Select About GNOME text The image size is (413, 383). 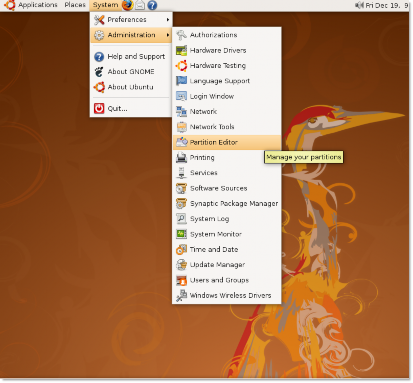pos(131,72)
